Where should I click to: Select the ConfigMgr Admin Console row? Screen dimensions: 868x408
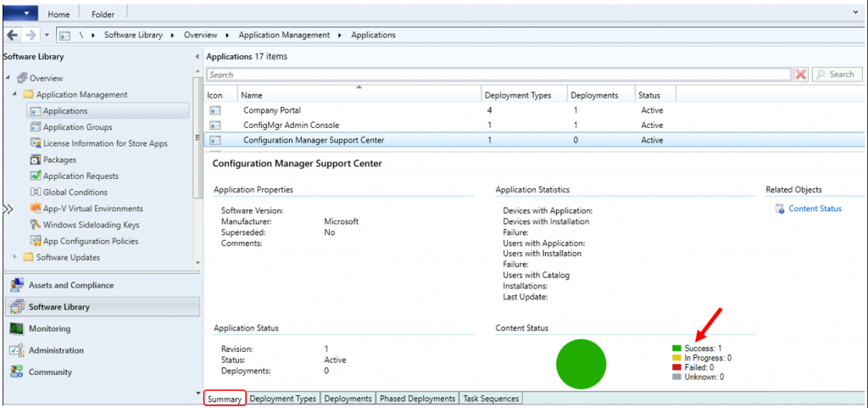pyautogui.click(x=534, y=125)
